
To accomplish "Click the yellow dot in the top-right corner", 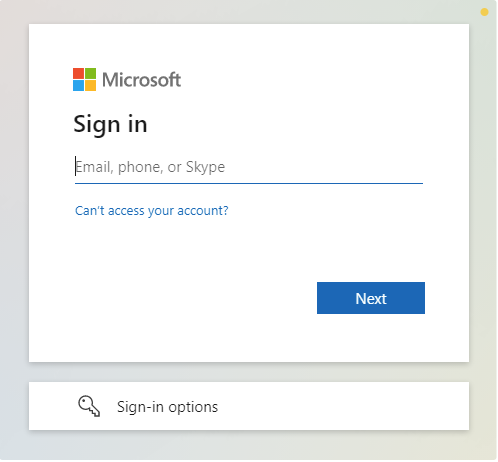I will [x=484, y=12].
